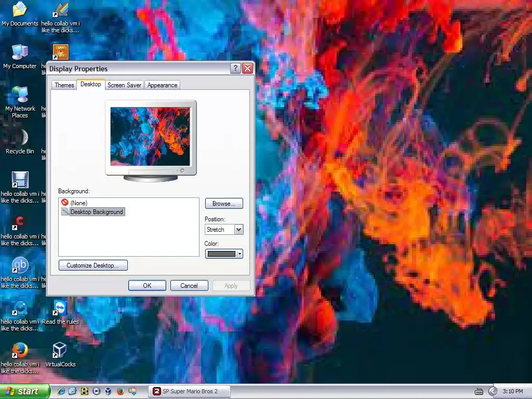The height and width of the screenshot is (399, 532).
Task: Switch to SP Super Mario Bros 2 taskbar button
Action: [x=189, y=391]
